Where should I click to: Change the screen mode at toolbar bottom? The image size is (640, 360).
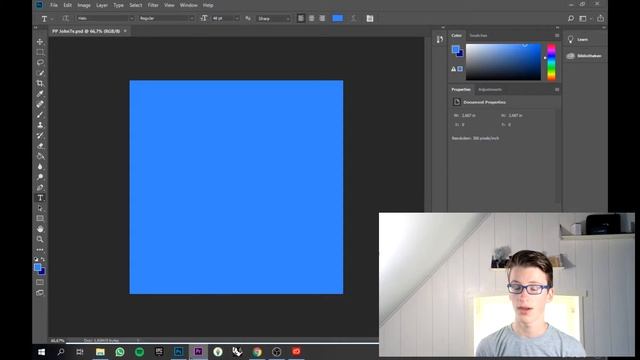coord(40,293)
